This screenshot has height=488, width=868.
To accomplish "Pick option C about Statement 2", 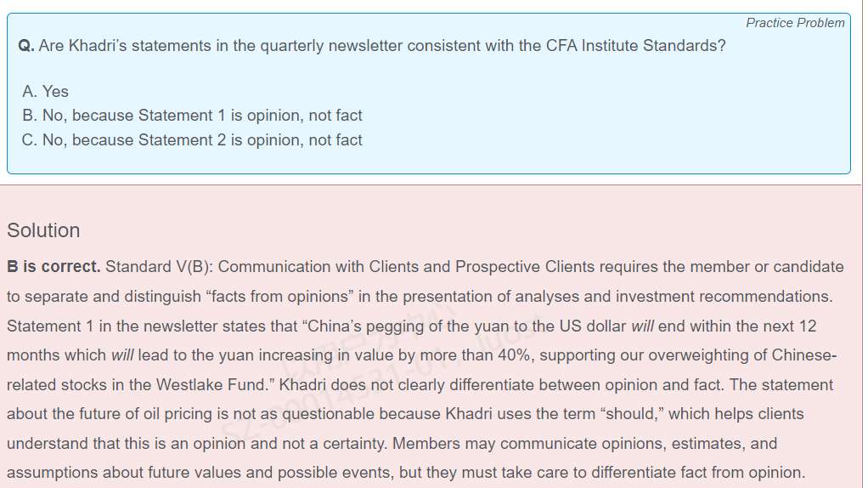I will pyautogui.click(x=193, y=139).
